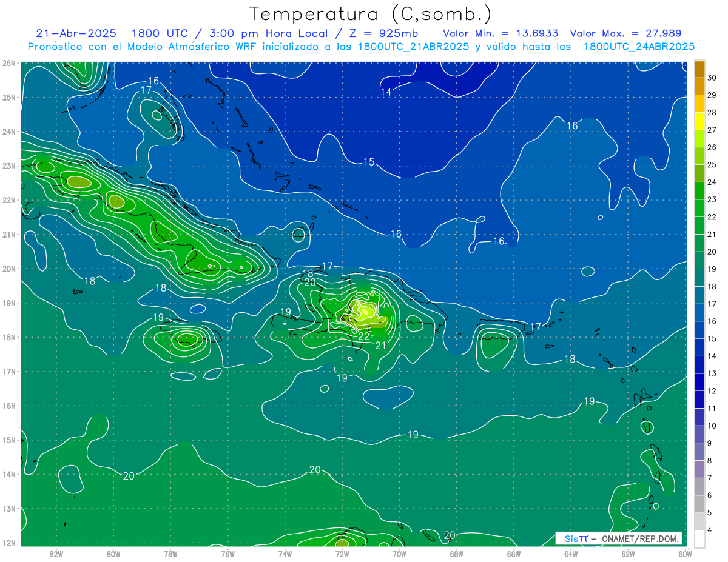Screen dimensions: 728x562
Task: Click latitude axis label "14N"
Action: click(9, 474)
